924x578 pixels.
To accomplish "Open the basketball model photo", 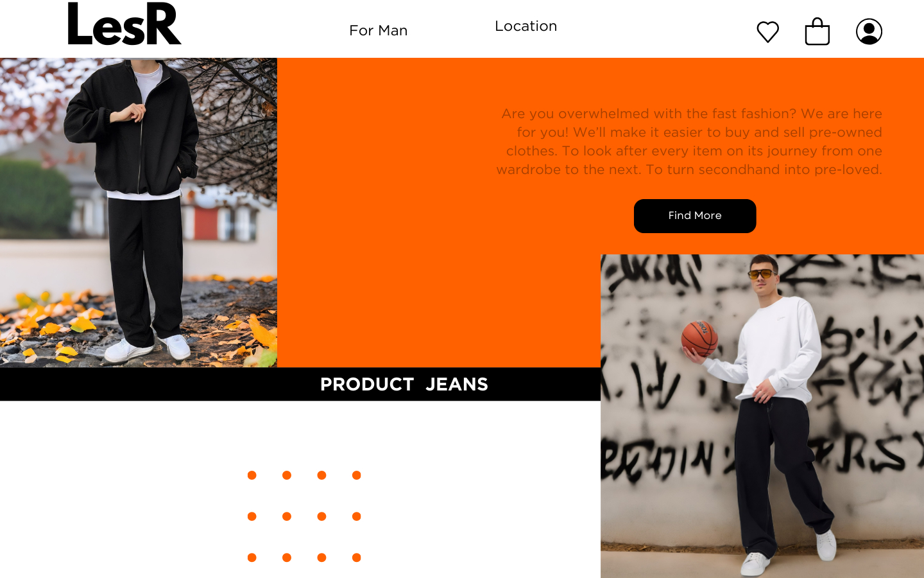I will pyautogui.click(x=762, y=416).
